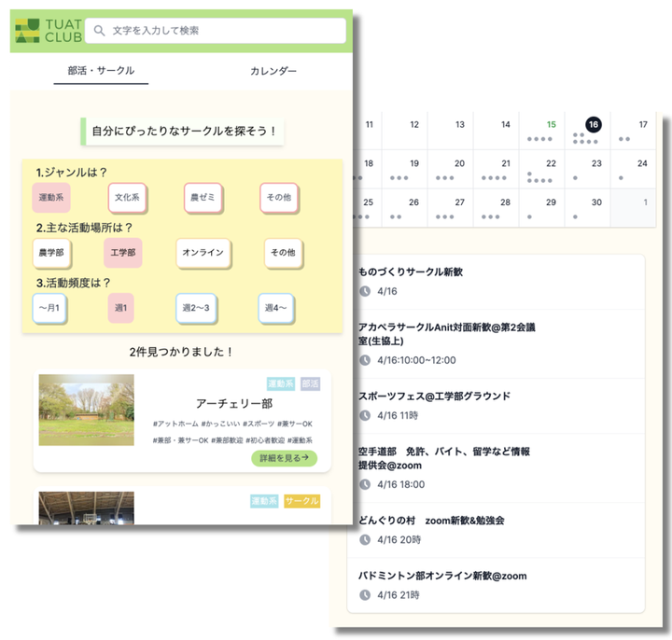The width and height of the screenshot is (672, 640).
Task: Open the 空手道部 情報提供会@zoom event
Action: [x=496, y=467]
